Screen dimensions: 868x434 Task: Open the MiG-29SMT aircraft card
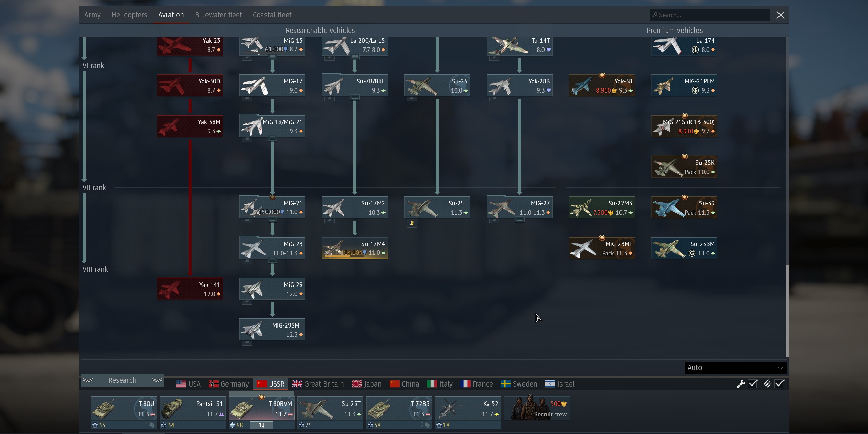272,330
